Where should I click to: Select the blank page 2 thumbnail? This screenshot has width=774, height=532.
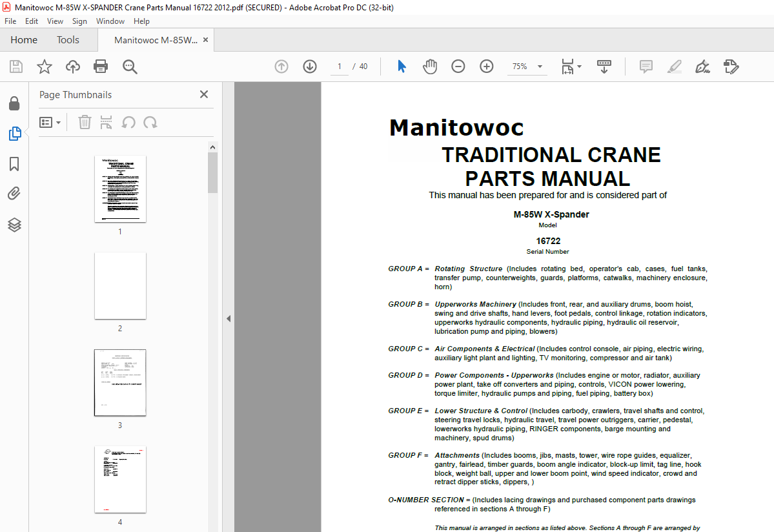tap(121, 286)
